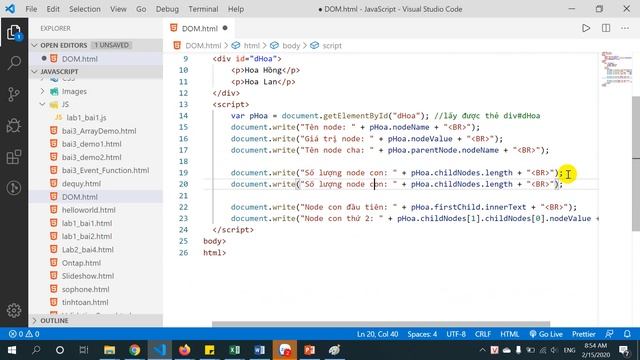This screenshot has width=640, height=360.
Task: Select the DOM.html editor tab
Action: click(x=199, y=28)
